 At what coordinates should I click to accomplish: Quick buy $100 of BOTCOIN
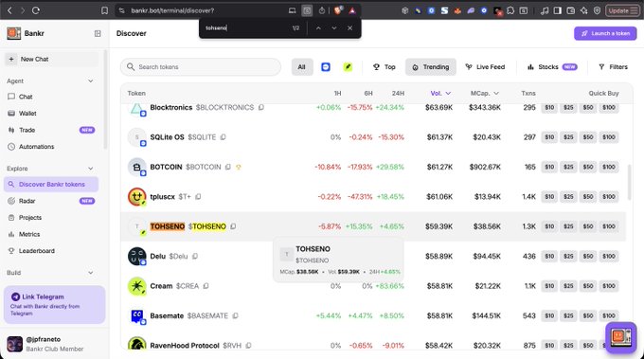(609, 167)
